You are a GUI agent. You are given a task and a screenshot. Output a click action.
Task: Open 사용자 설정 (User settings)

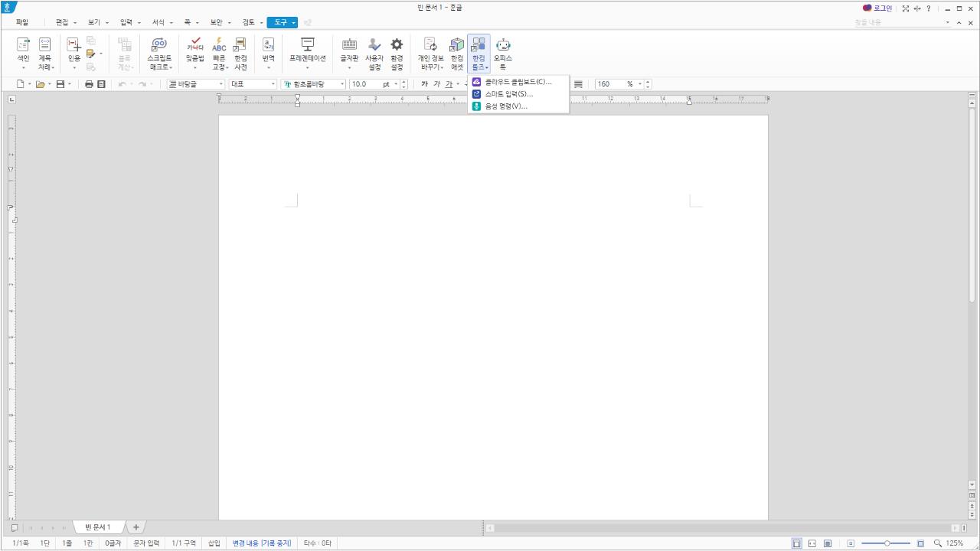[x=374, y=54]
